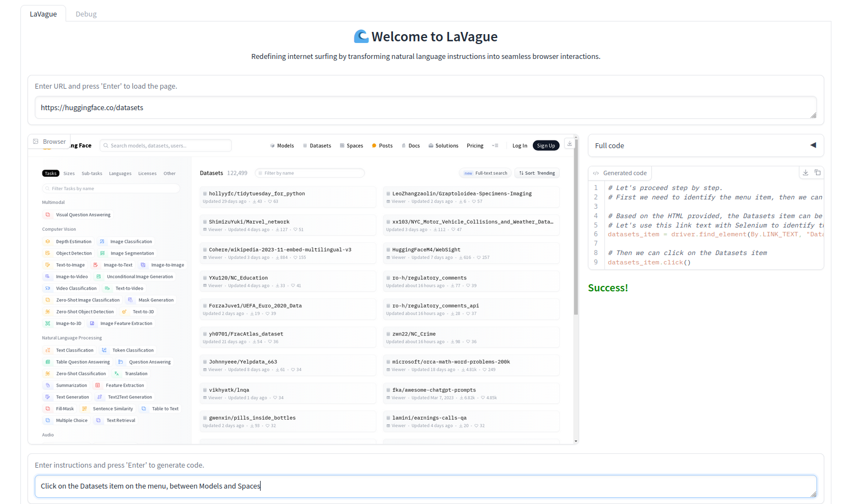This screenshot has height=504, width=843.
Task: Open the Models menu item
Action: click(282, 146)
